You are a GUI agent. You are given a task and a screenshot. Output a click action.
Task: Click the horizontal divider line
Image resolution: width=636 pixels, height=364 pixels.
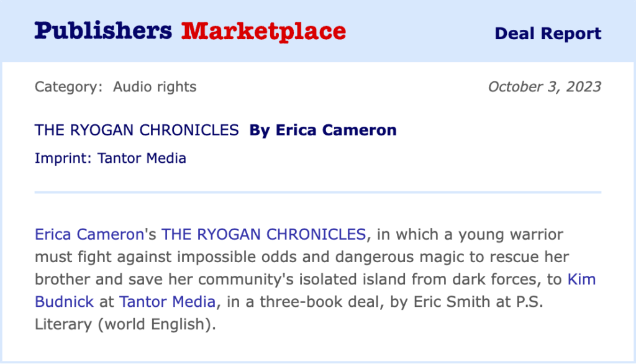point(318,193)
